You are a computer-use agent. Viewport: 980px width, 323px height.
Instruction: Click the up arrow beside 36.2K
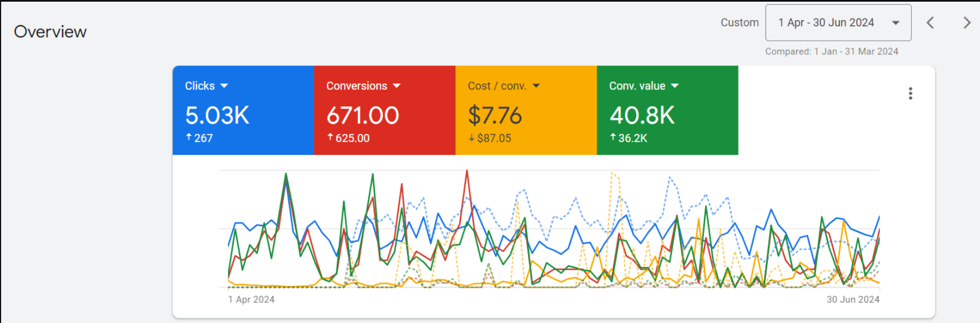point(613,137)
